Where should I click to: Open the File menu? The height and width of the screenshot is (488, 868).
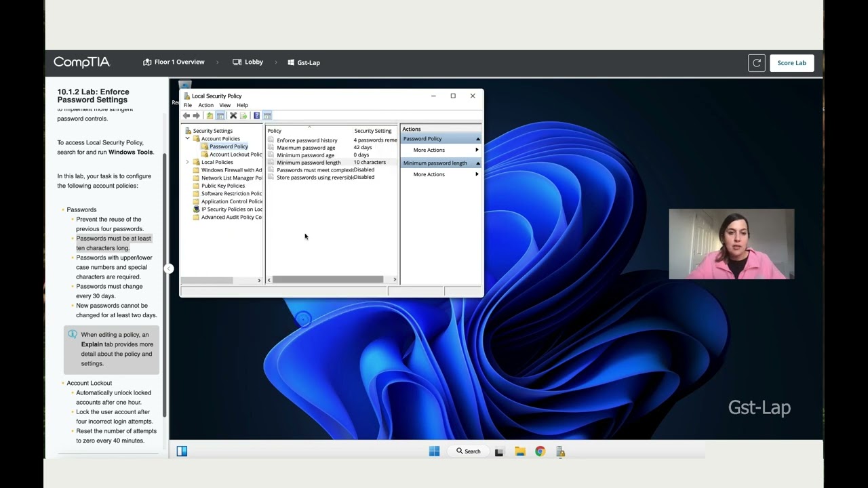tap(188, 105)
